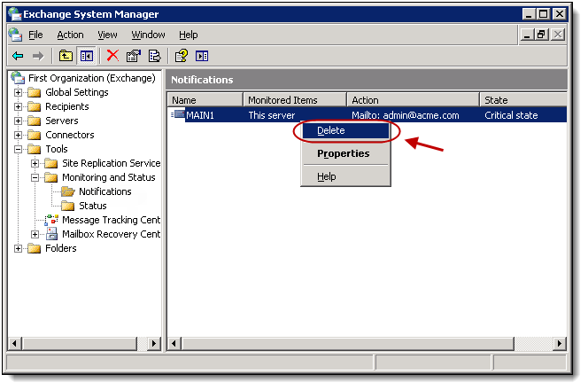Collapse the Monitoring and Status node

[x=35, y=178]
